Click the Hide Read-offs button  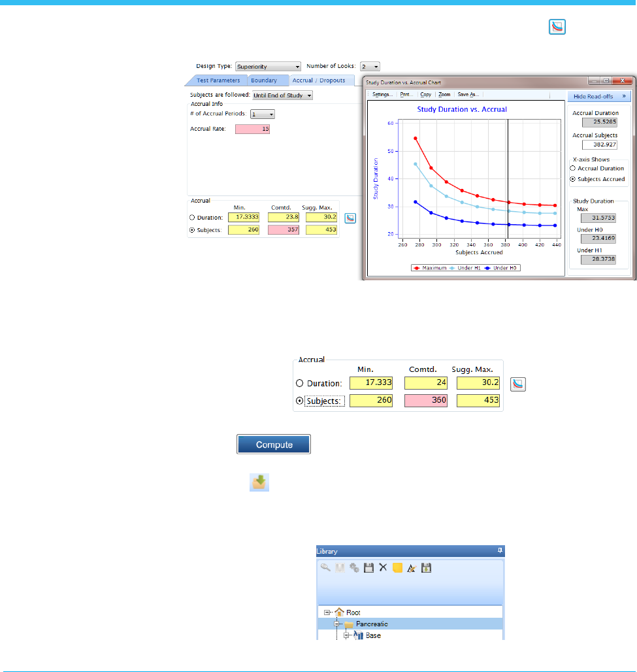tap(599, 96)
